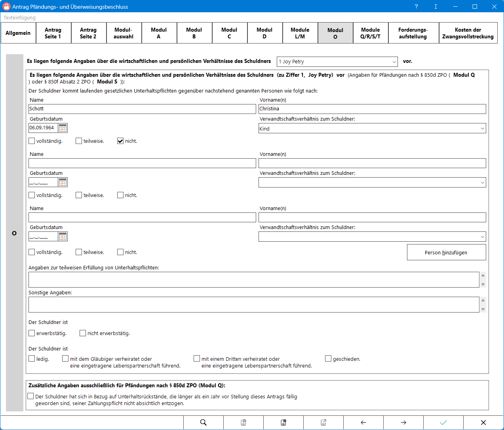Cancel with the X icon in the bottom bar
Viewport: 504px width, 430px height.
(483, 422)
